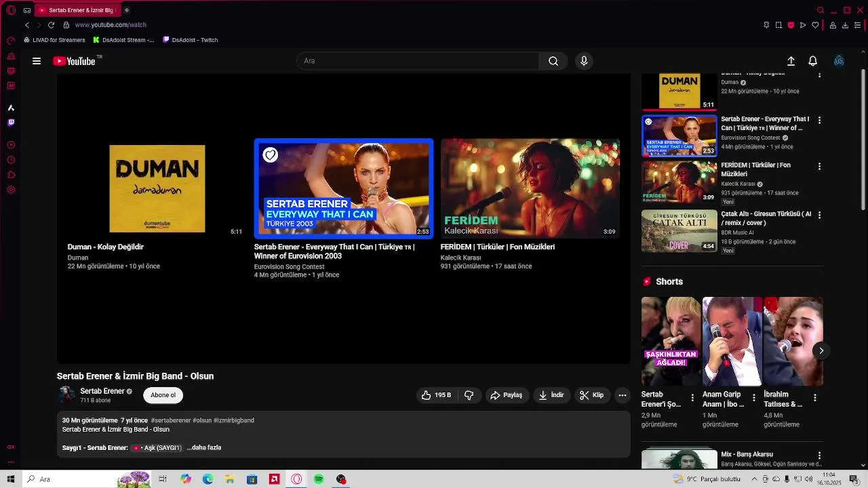Viewport: 868px width, 488px height.
Task: Click the Windows taskbar Ara search box
Action: 88,479
